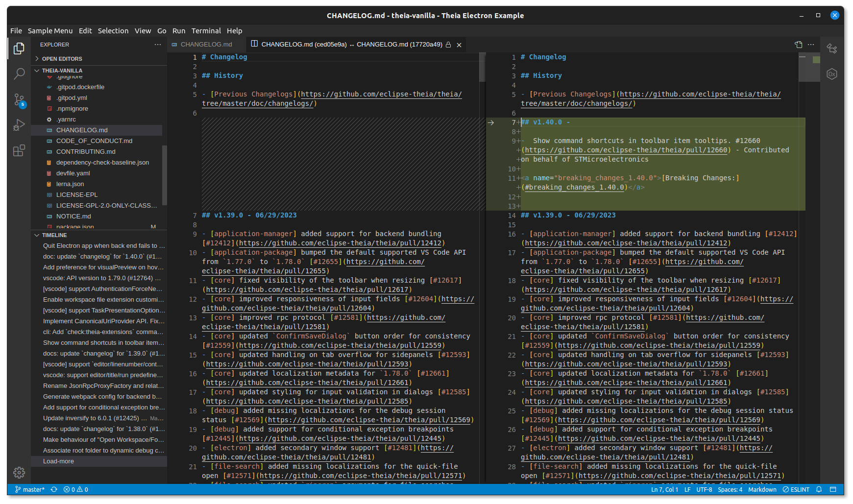
Task: Expand the OPEN EDITORS section
Action: click(x=36, y=58)
